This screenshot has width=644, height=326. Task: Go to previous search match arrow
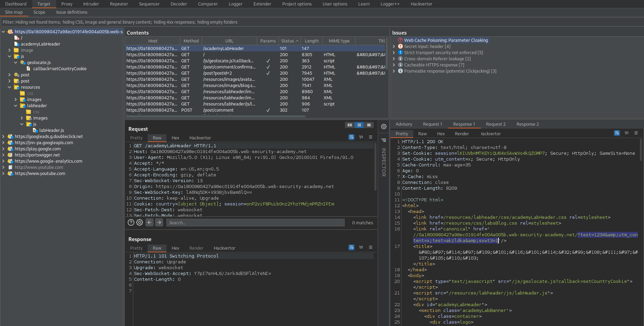[x=150, y=223]
